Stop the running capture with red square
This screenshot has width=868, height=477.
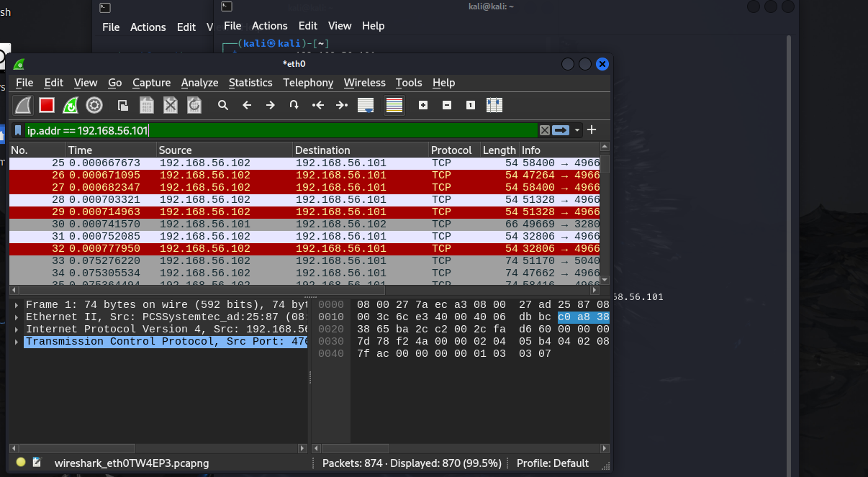[x=47, y=105]
